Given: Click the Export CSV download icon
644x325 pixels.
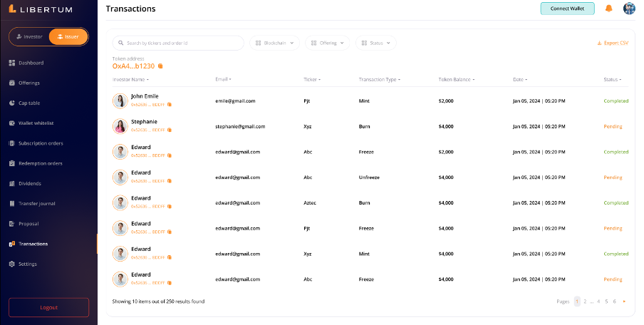Looking at the screenshot, I should 600,43.
